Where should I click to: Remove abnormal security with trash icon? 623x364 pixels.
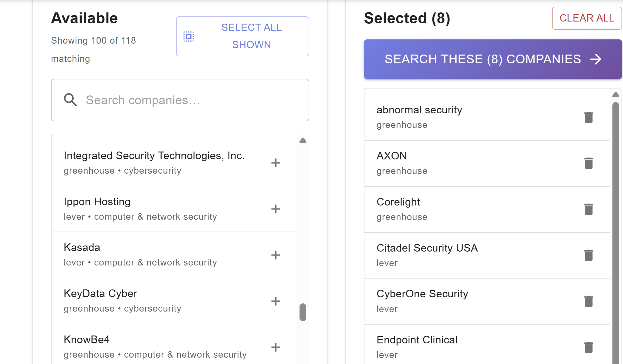[x=588, y=117]
